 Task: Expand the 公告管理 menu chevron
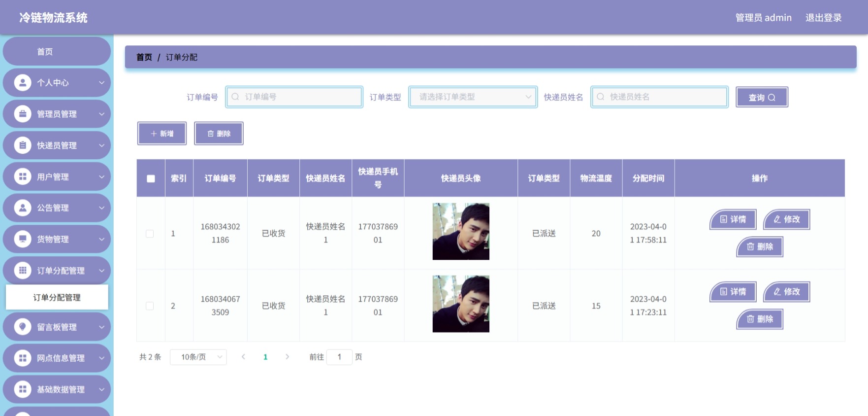102,208
